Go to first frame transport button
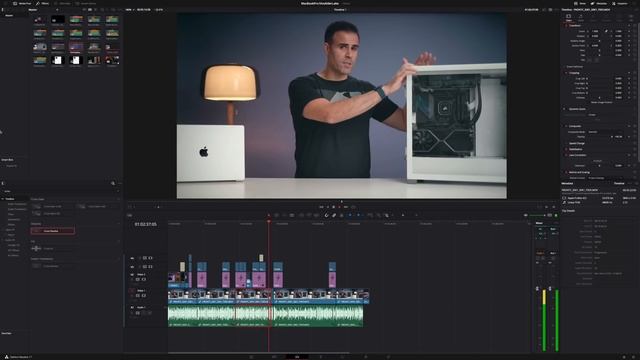640x360 pixels. click(x=321, y=207)
